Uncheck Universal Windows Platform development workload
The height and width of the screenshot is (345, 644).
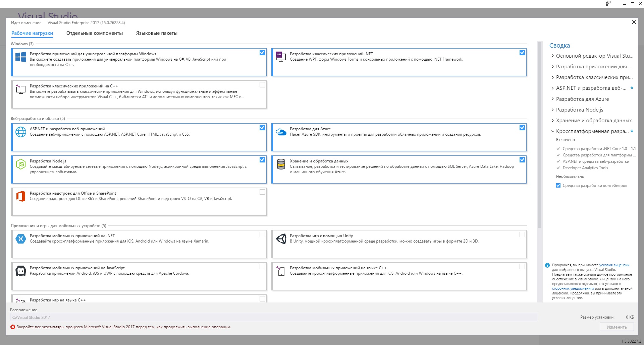pyautogui.click(x=262, y=53)
